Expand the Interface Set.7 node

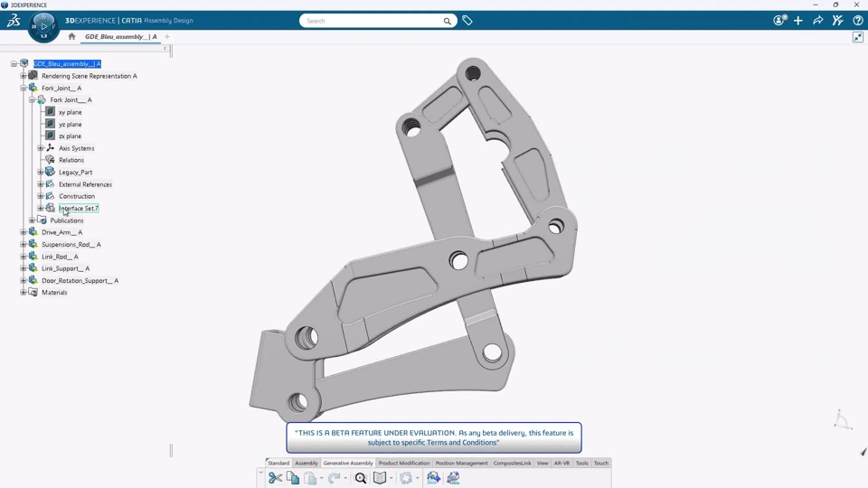point(41,208)
